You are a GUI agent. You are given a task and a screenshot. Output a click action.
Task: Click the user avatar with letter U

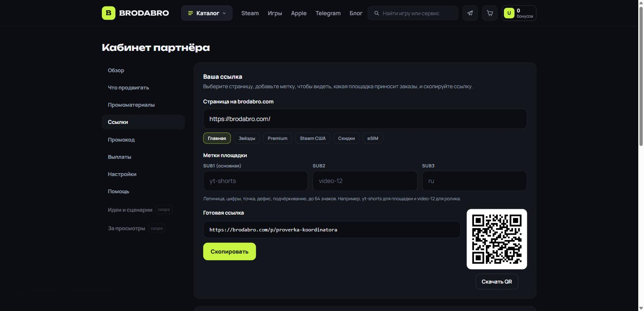tap(509, 13)
